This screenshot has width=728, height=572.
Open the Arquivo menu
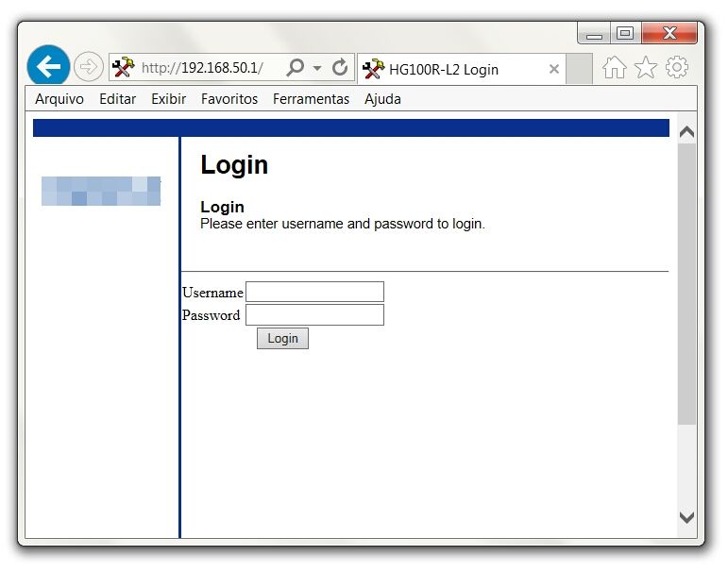click(x=59, y=99)
